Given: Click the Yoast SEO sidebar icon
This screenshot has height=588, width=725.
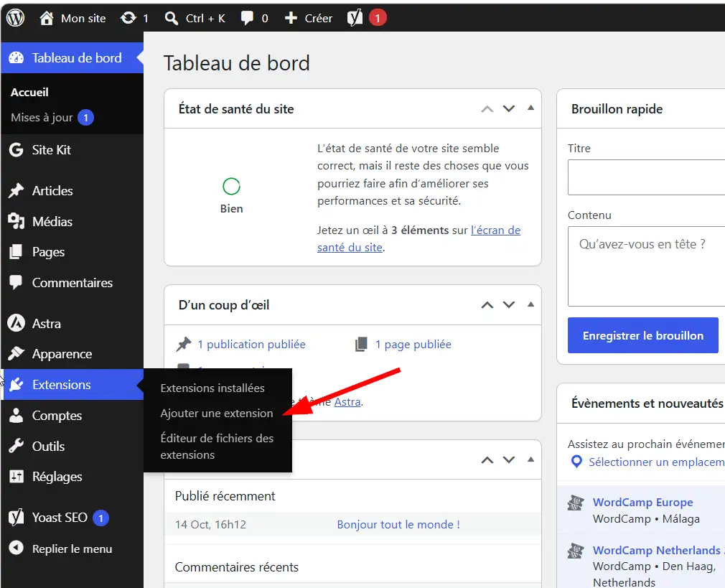Looking at the screenshot, I should coord(17,517).
